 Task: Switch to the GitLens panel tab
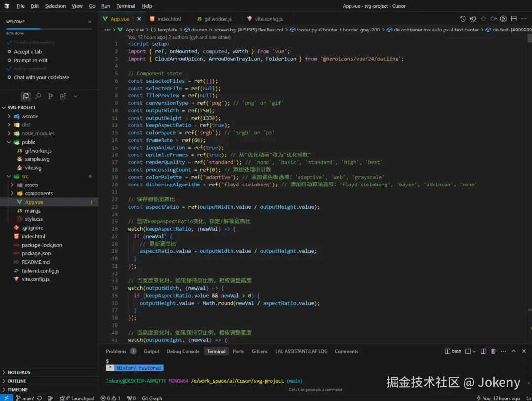tap(260, 351)
